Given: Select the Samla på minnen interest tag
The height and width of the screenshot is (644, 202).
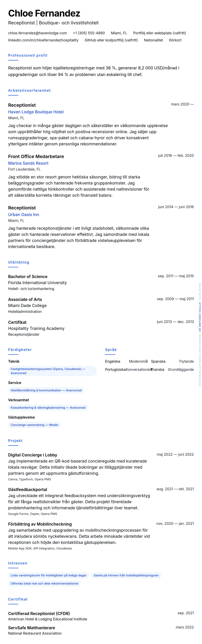Looking at the screenshot, I should tap(126, 575).
